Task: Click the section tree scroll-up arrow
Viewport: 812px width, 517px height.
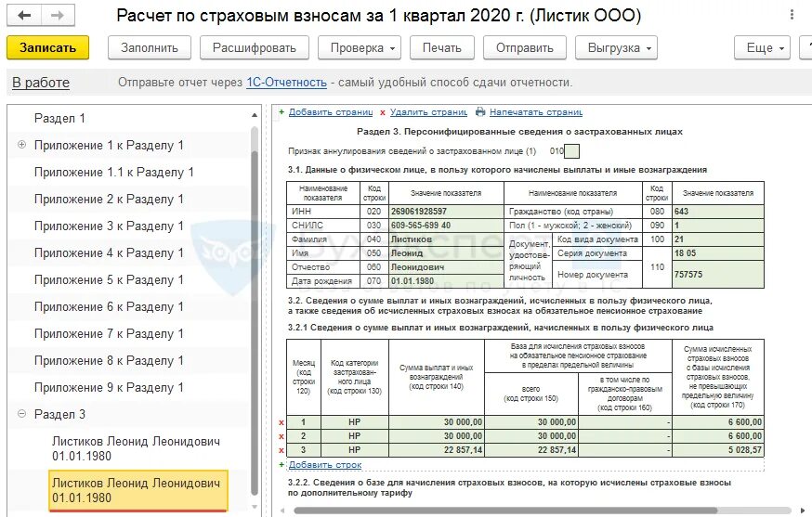Action: [x=255, y=115]
